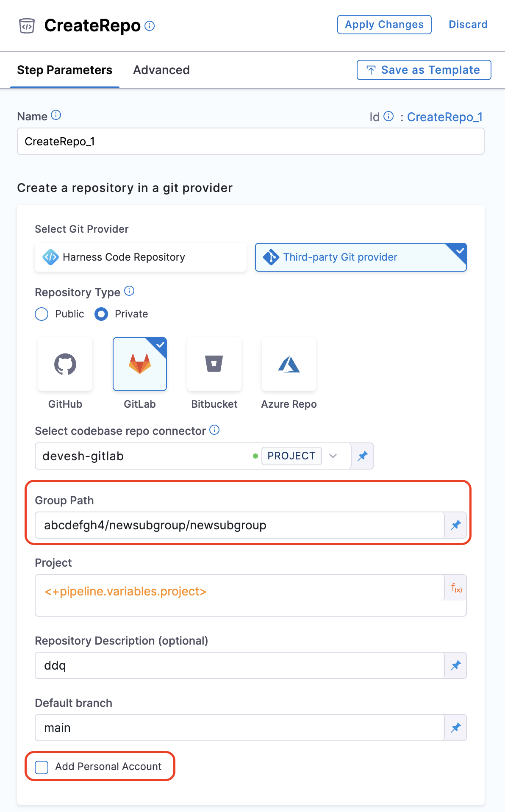Select the GitHub provider icon
The image size is (505, 812).
pos(65,364)
